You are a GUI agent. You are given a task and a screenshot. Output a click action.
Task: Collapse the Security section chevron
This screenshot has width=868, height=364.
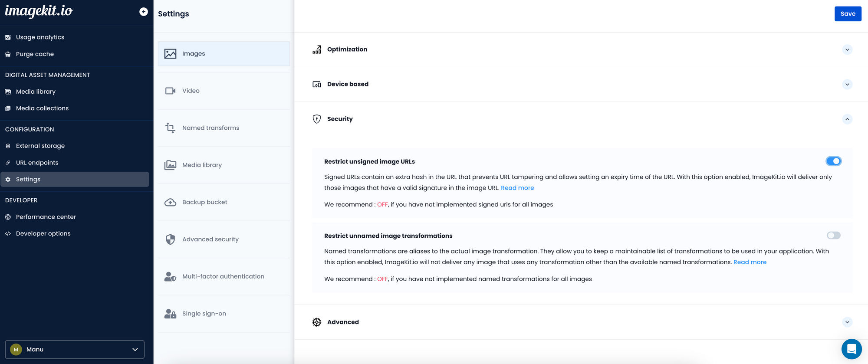point(847,119)
